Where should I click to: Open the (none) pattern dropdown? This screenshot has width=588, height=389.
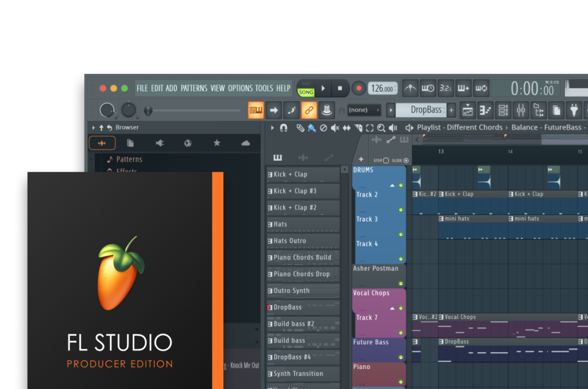365,110
